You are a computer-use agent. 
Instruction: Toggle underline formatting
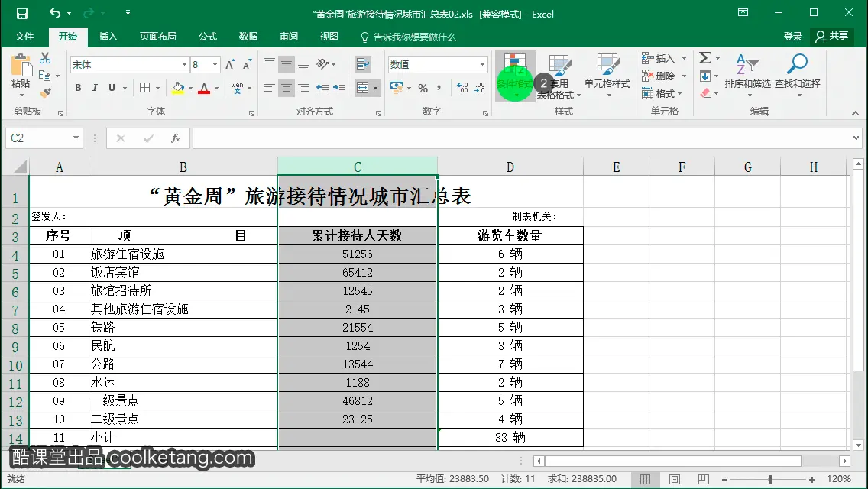(x=112, y=88)
